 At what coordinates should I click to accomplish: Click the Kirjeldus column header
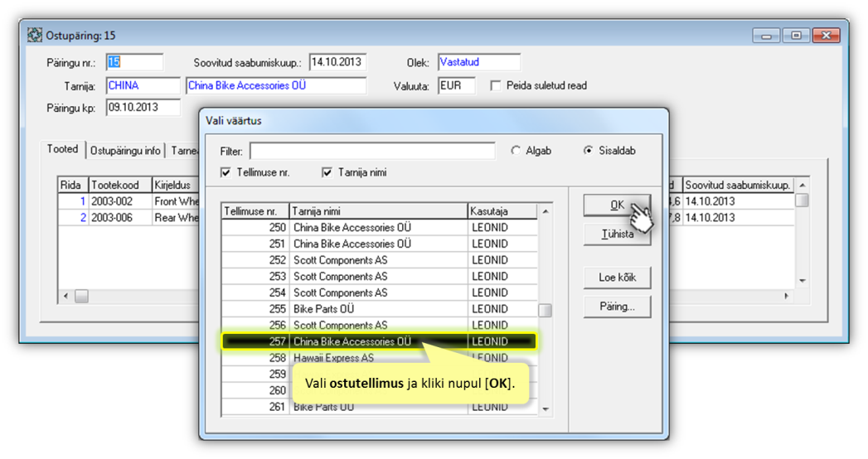(176, 185)
